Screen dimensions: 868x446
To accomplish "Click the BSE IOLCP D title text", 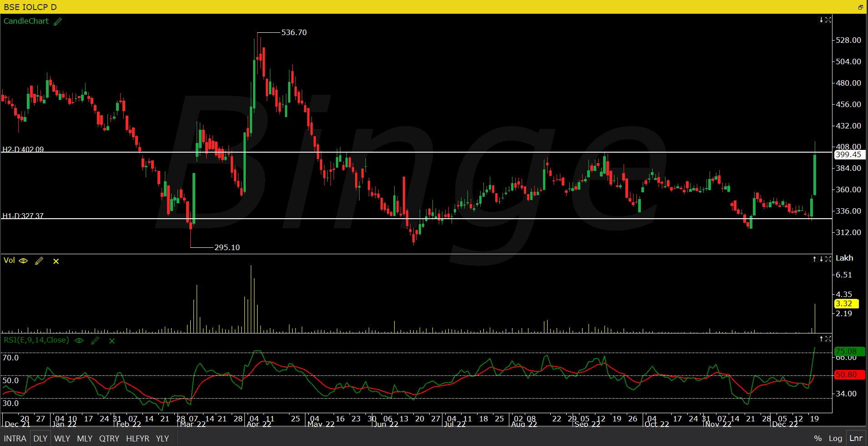I will (30, 7).
